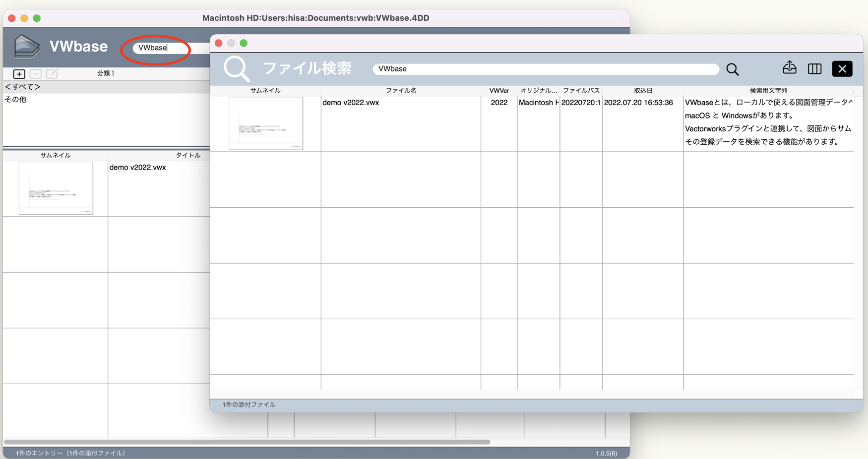Click the オリジナル... column header
The image size is (868, 459).
pos(539,91)
